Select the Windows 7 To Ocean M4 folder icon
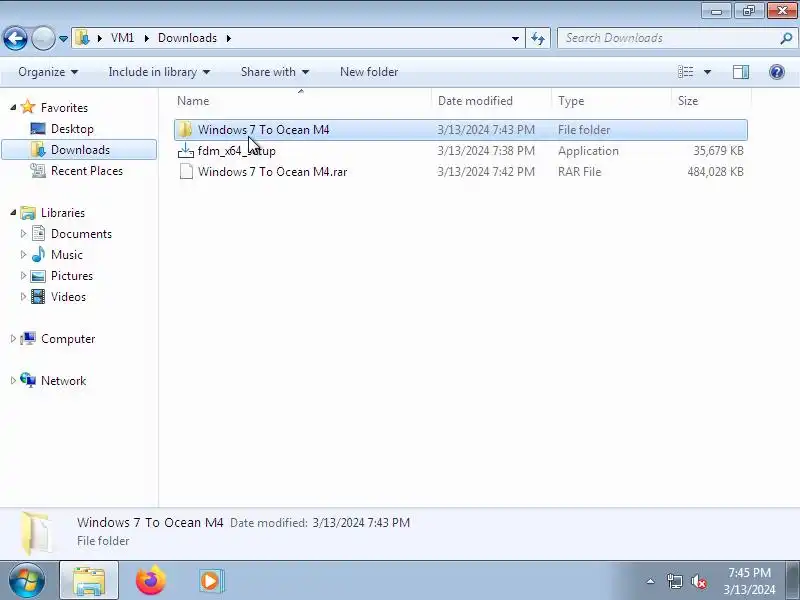800x600 pixels. 185,130
